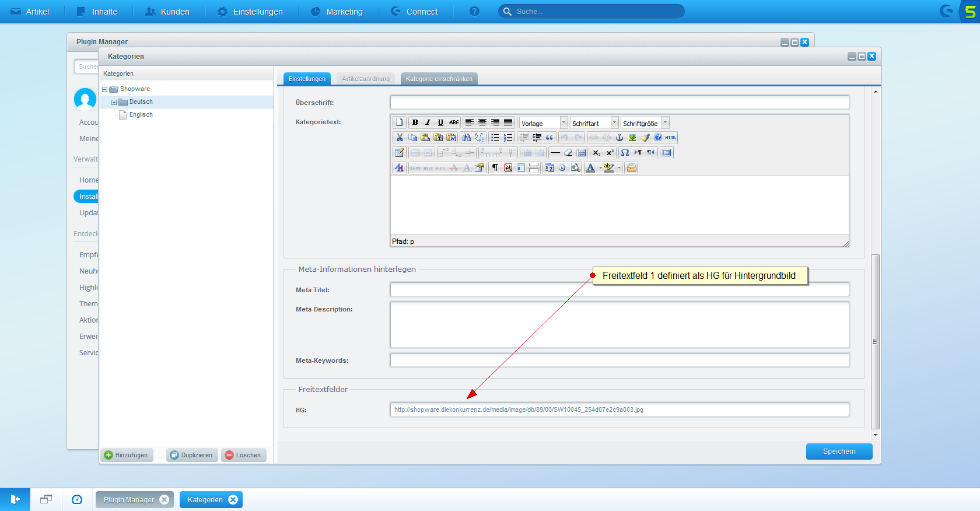The image size is (980, 511).
Task: Toggle bold formatting in Kategorietext editor
Action: [415, 123]
